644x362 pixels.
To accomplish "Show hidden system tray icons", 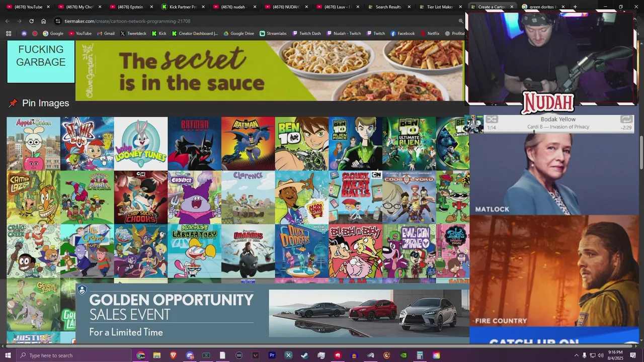I will (x=576, y=355).
